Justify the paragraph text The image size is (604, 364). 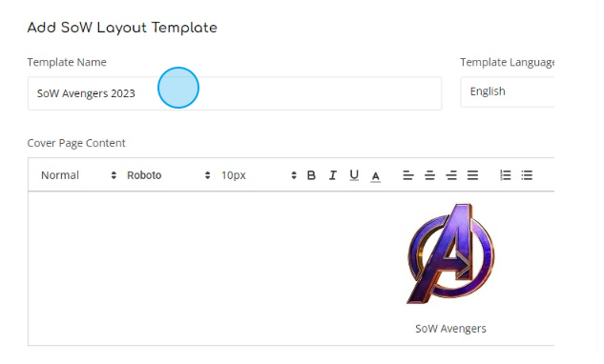[x=472, y=175]
